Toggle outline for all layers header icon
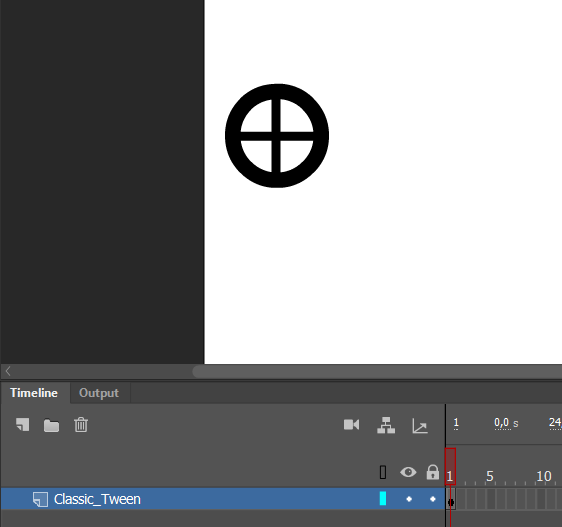The image size is (562, 527). click(x=383, y=472)
